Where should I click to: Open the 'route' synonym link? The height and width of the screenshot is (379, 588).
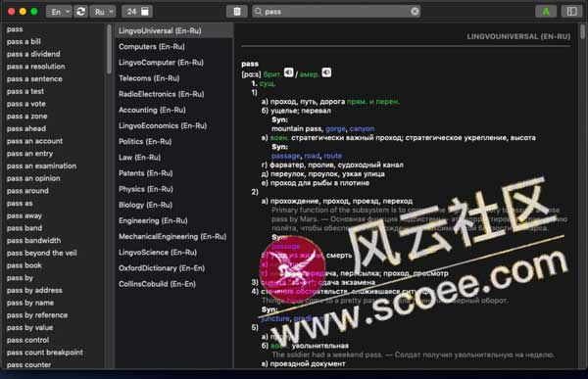point(332,156)
